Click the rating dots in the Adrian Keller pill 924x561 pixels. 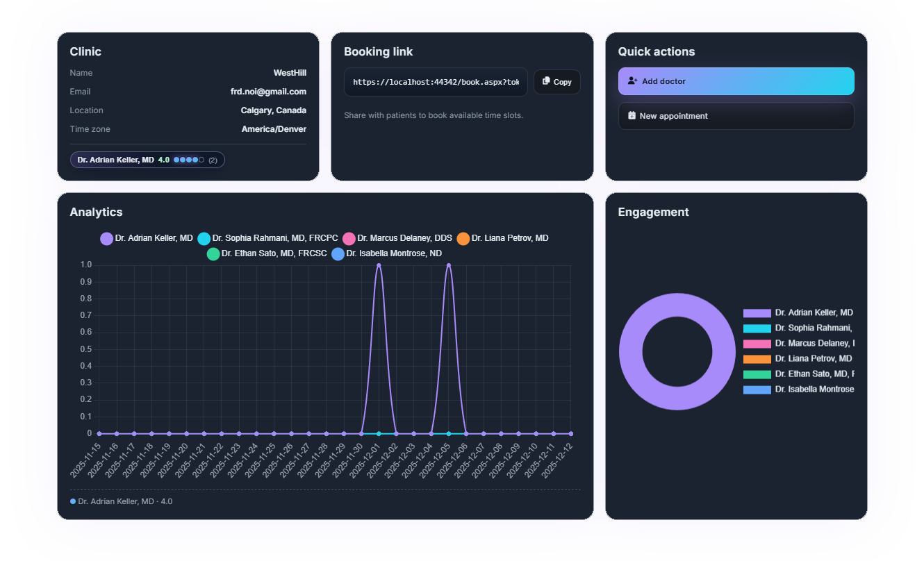point(186,160)
